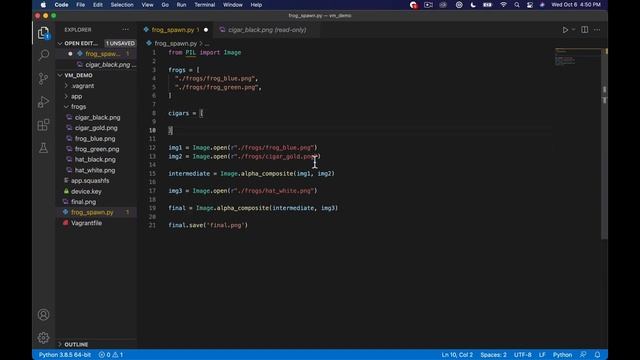This screenshot has width=640, height=360.
Task: Select frog_blue.png in the file tree
Action: pos(96,139)
